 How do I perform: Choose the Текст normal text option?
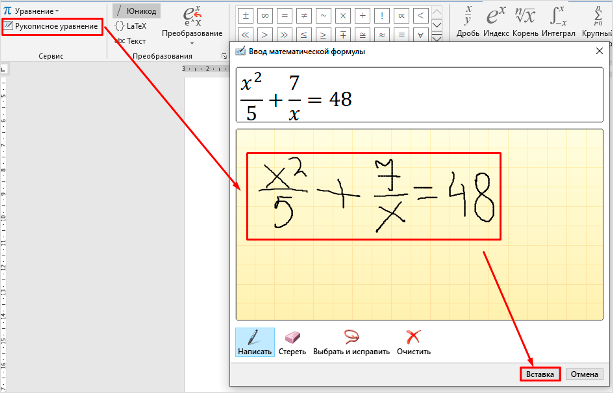click(131, 41)
